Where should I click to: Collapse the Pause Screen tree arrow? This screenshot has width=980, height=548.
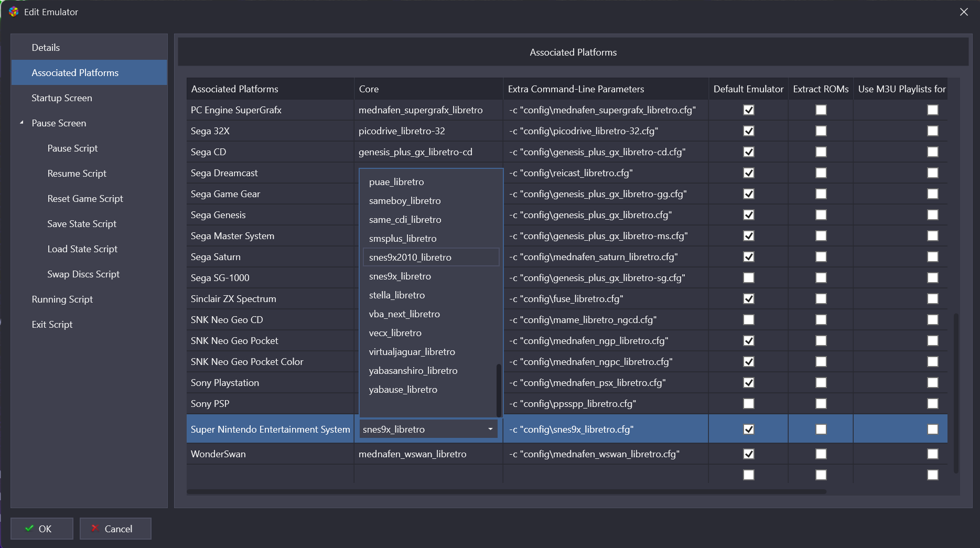click(22, 123)
